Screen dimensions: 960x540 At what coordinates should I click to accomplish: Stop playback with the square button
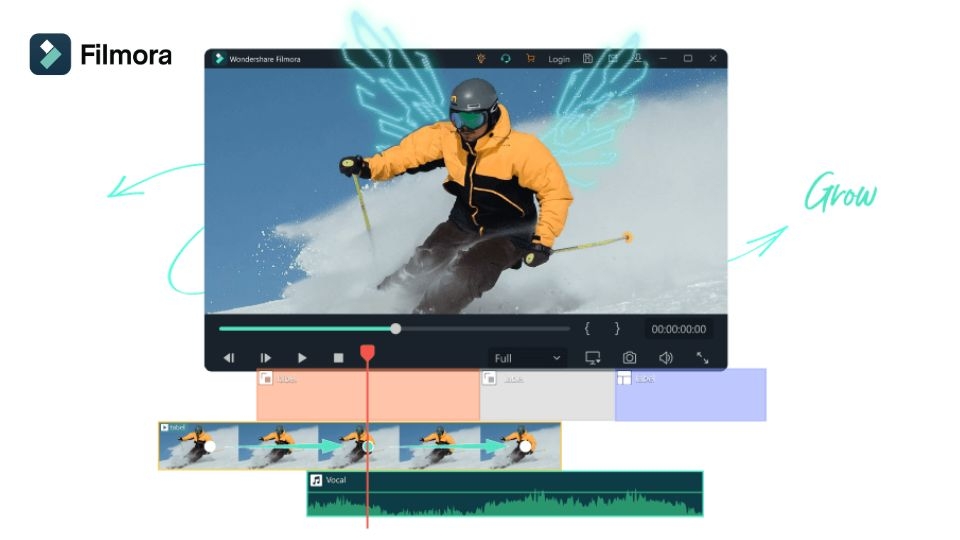point(339,358)
